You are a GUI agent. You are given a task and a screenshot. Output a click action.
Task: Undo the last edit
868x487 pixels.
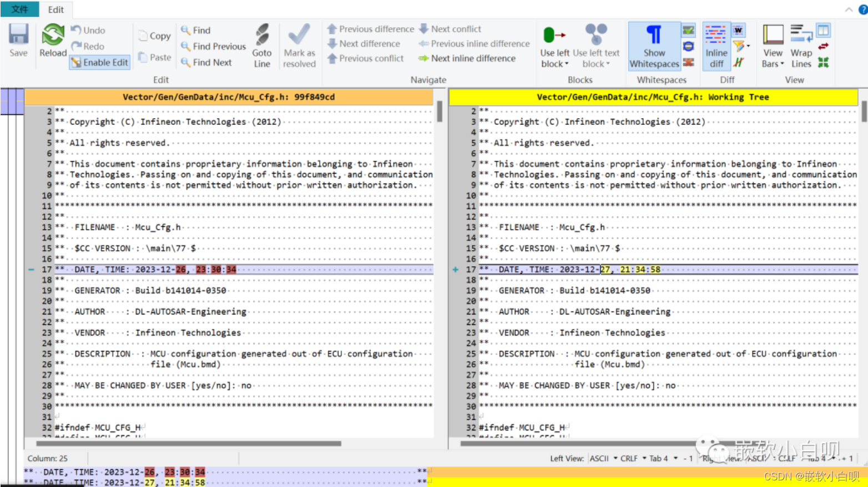pos(88,30)
